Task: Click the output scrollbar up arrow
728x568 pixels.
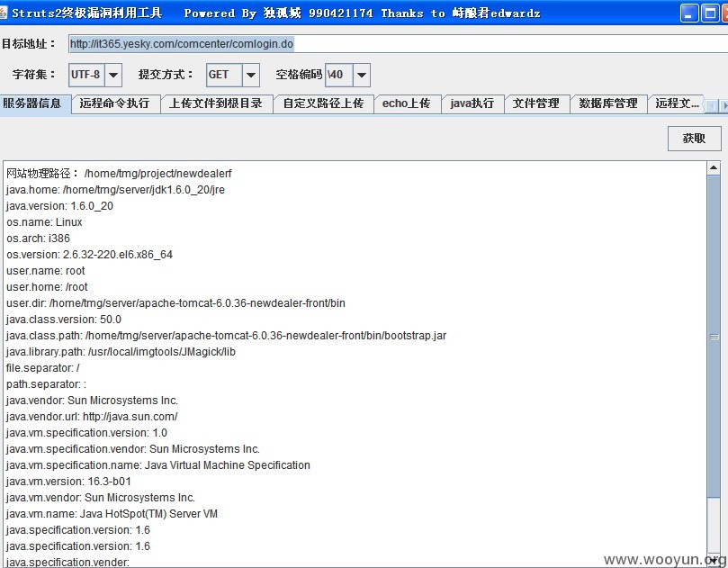Action: tap(714, 167)
